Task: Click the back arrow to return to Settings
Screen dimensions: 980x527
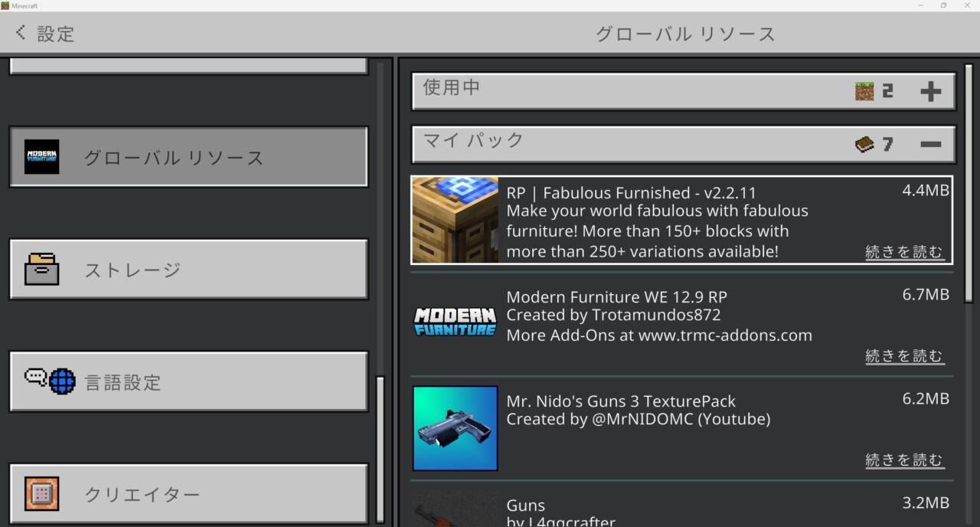Action: click(19, 32)
